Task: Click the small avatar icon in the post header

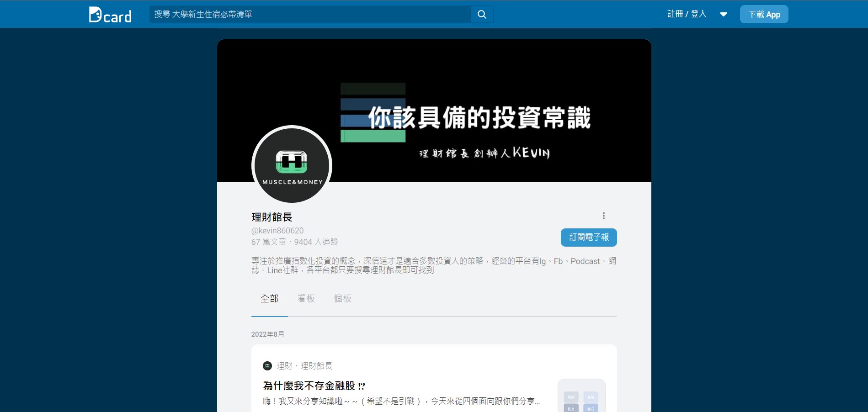Action: [267, 366]
